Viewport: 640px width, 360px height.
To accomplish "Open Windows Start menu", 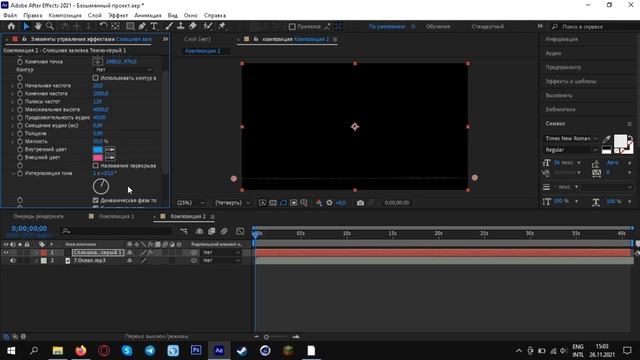I will 11,351.
